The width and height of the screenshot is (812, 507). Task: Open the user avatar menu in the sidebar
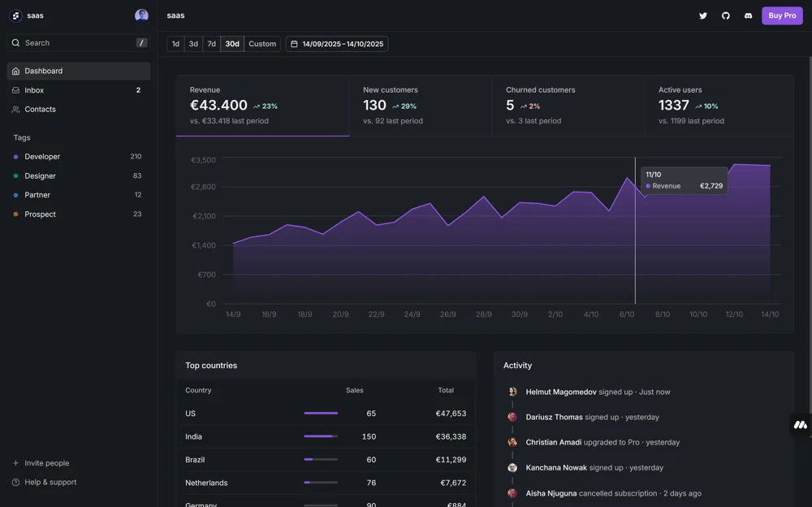click(141, 15)
